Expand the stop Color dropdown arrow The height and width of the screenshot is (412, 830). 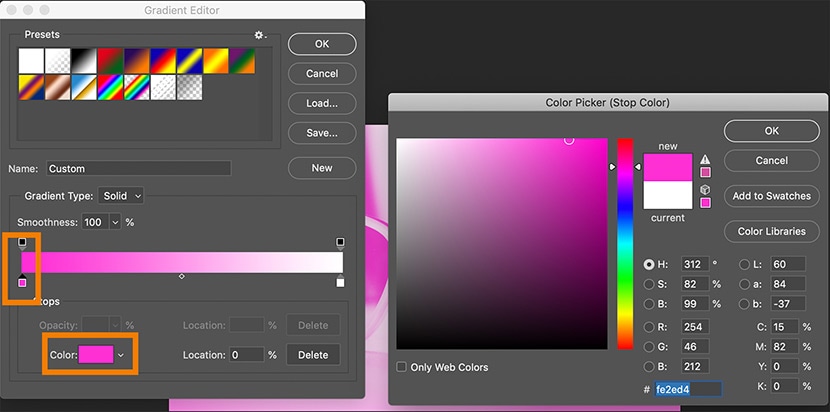point(121,355)
